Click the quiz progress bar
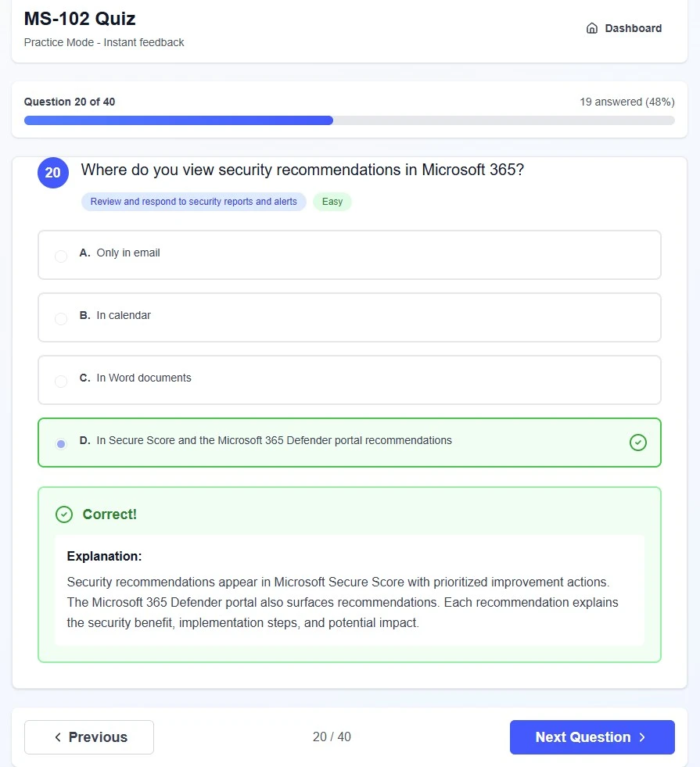Image resolution: width=700 pixels, height=767 pixels. click(349, 120)
